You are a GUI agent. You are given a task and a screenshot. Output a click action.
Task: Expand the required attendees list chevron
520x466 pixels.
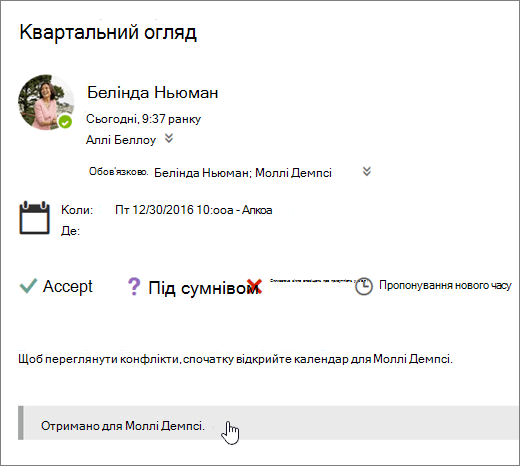point(367,171)
